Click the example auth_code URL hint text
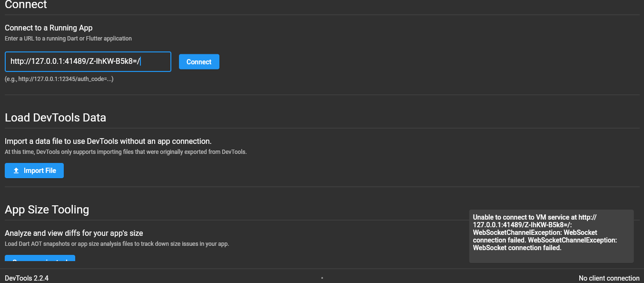This screenshot has width=644, height=283. coord(59,79)
